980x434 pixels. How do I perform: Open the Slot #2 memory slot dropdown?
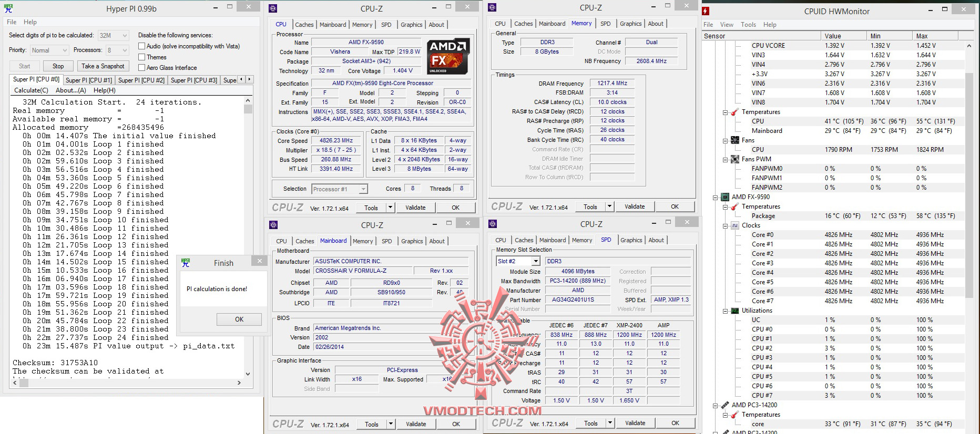(536, 261)
